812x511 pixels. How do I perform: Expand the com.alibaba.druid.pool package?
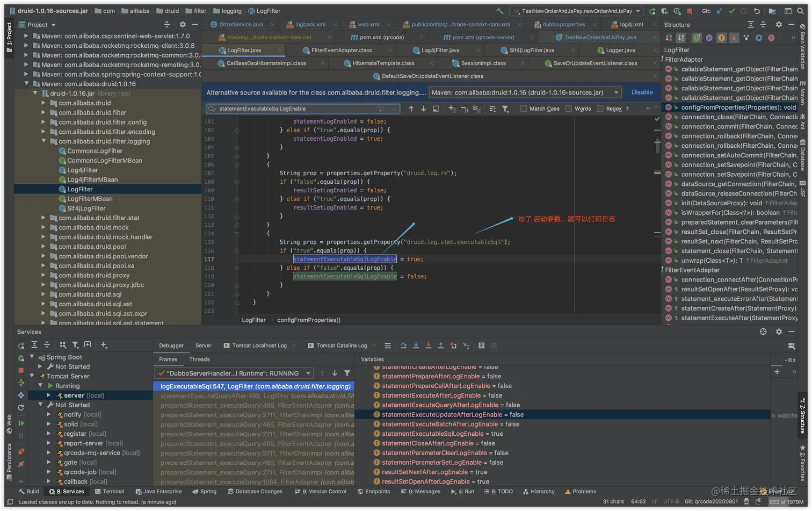(44, 247)
